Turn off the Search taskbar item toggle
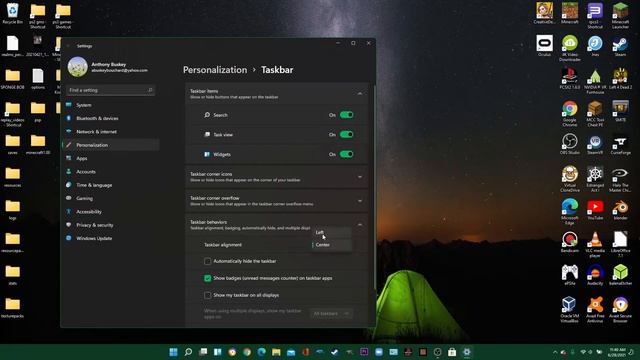 (x=347, y=115)
